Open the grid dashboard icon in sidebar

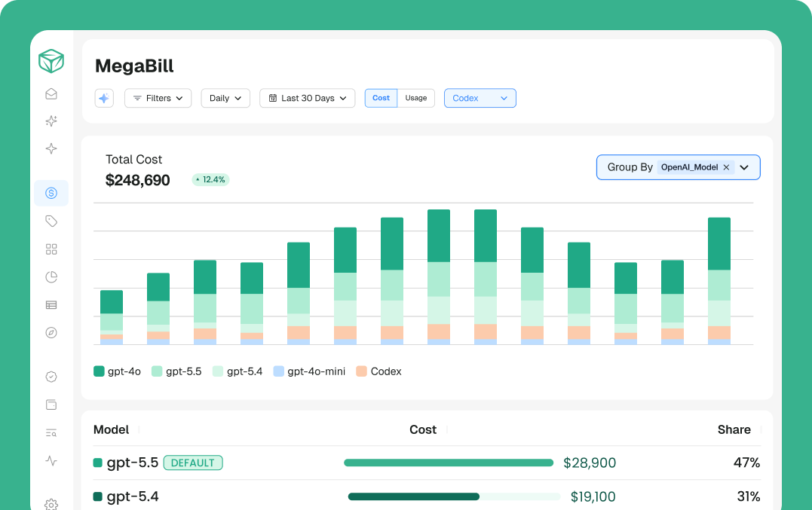pyautogui.click(x=51, y=249)
